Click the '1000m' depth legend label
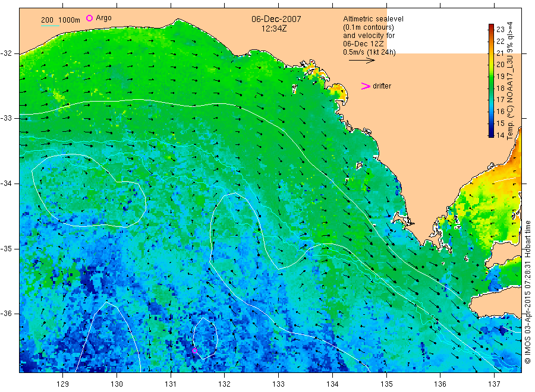Screen dimensions: 535x392 tap(70, 20)
